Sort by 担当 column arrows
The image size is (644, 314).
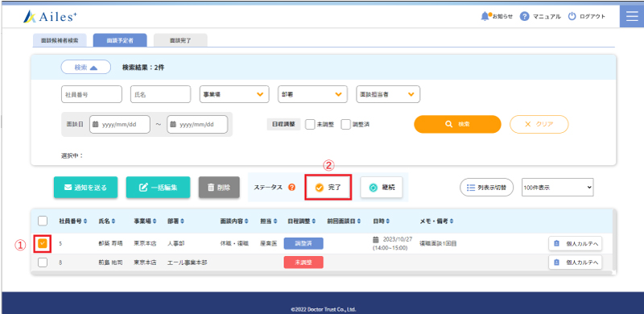click(x=275, y=221)
